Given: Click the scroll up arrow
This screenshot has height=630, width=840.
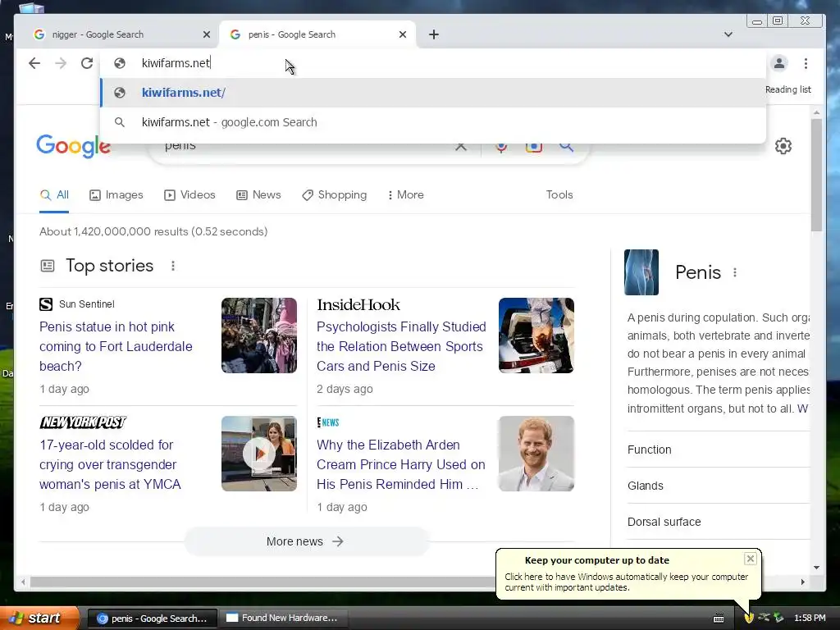Looking at the screenshot, I should tap(816, 112).
